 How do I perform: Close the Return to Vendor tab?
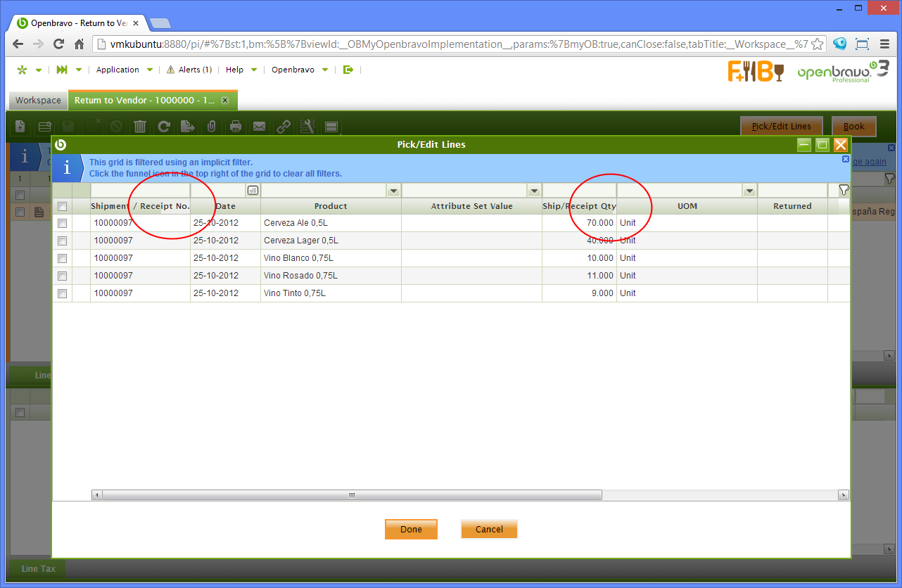(x=225, y=101)
